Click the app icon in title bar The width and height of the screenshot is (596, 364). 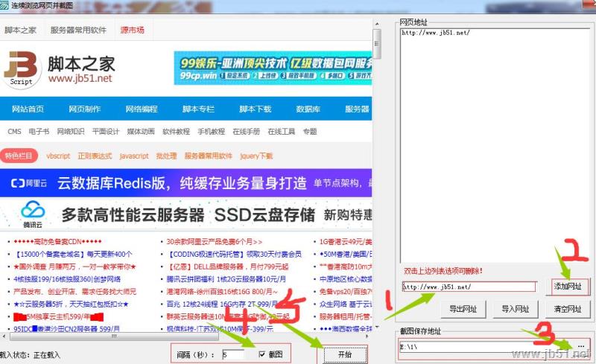[4, 6]
